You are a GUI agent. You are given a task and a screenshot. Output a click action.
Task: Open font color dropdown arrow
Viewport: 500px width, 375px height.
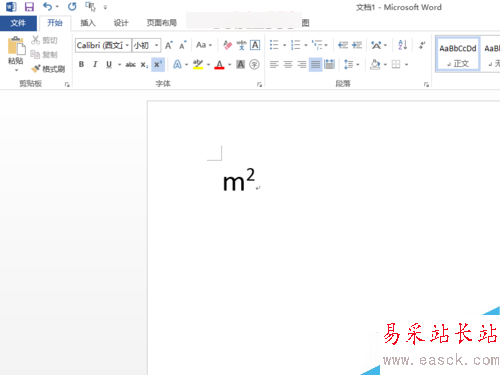(230, 65)
